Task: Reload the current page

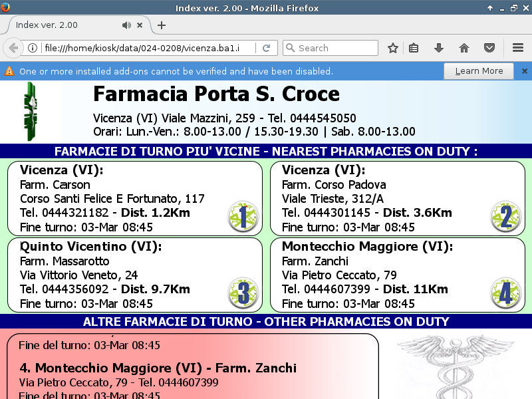Action: tap(266, 48)
